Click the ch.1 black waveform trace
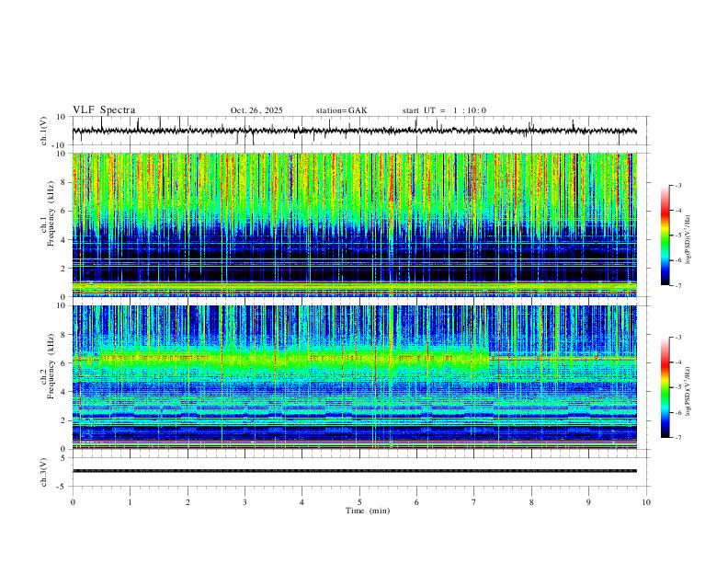Image resolution: width=728 pixels, height=563 pixels. (354, 131)
